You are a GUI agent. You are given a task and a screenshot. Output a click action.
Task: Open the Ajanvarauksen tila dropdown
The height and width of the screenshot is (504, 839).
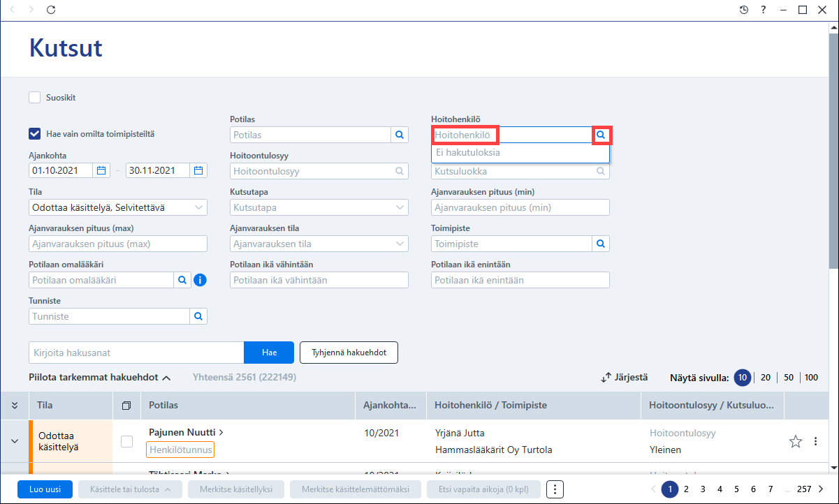[x=319, y=244]
